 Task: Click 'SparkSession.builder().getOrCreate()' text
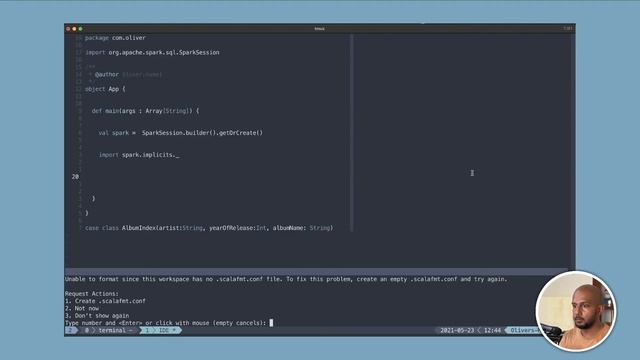[x=202, y=133]
